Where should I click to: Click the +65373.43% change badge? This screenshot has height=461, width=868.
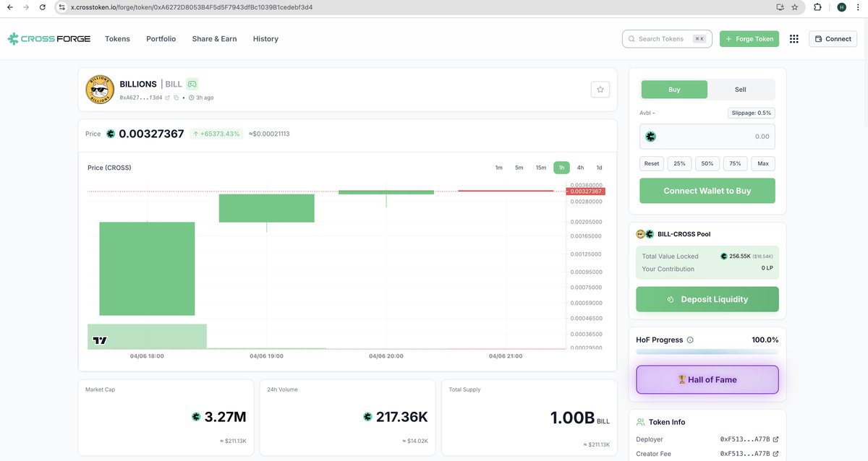216,134
